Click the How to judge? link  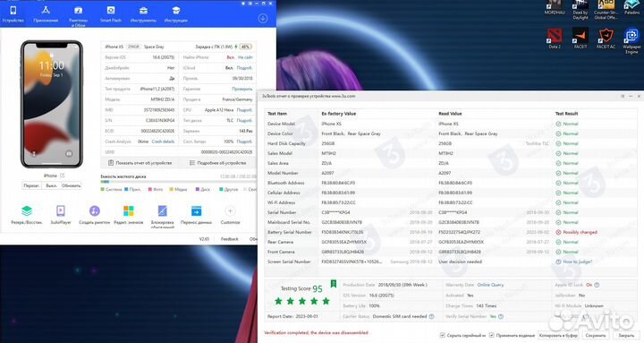[x=578, y=262]
